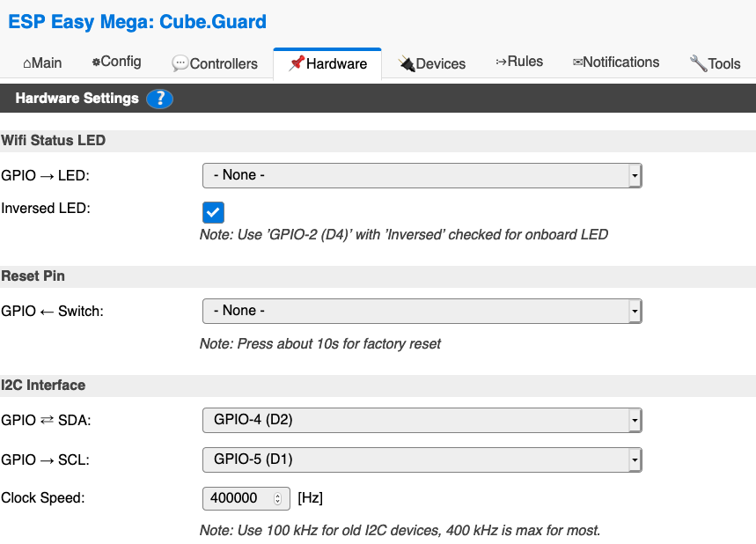This screenshot has height=544, width=756.
Task: Click the wrench icon beside Tools
Action: tap(698, 63)
